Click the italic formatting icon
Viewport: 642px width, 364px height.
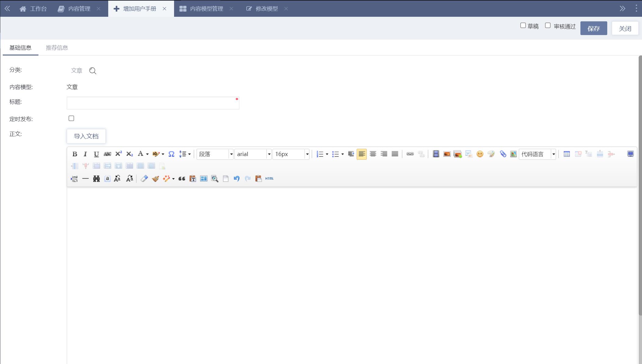[x=85, y=154]
